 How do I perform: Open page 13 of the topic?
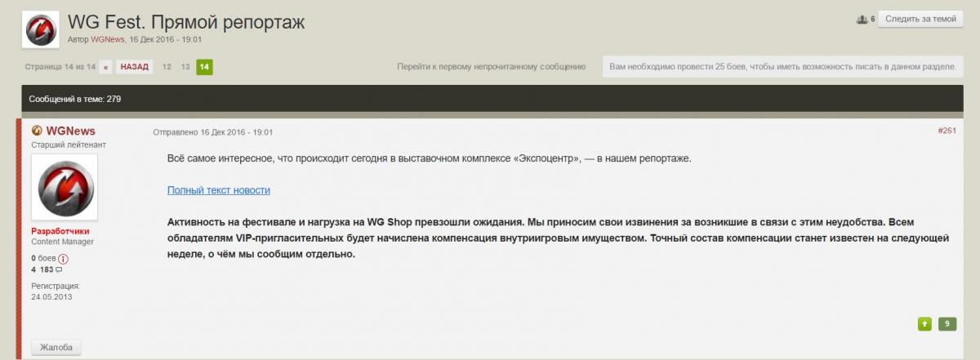pyautogui.click(x=185, y=67)
